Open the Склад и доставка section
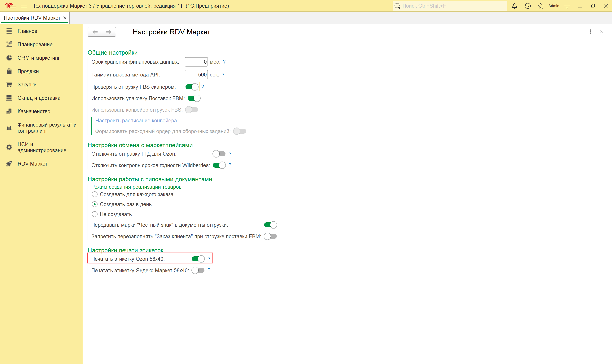Screen dimensions: 612x364 (x=39, y=98)
